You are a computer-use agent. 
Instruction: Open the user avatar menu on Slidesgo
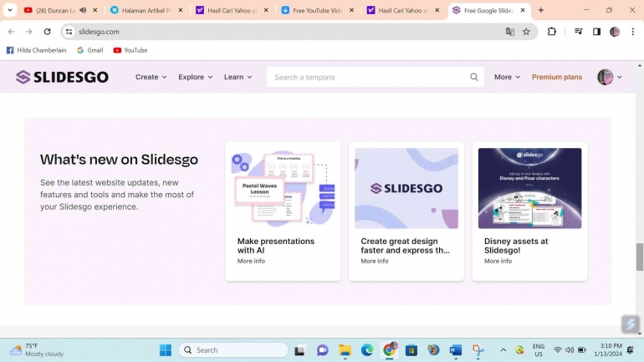click(610, 77)
